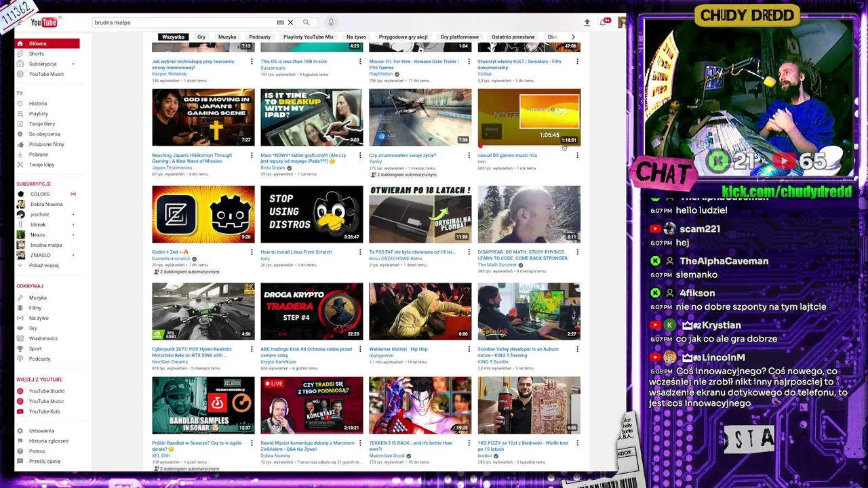Image resolution: width=868 pixels, height=488 pixels.
Task: Click the Główna home icon in sidebar
Action: coord(20,43)
